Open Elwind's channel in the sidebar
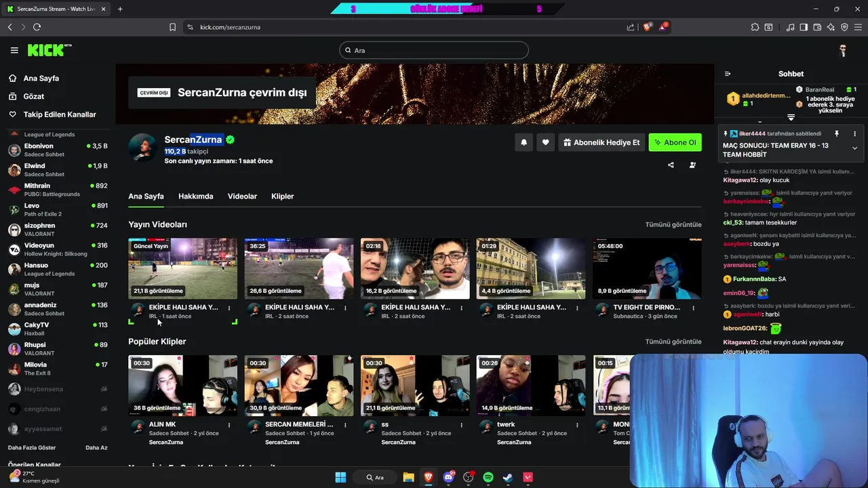 pyautogui.click(x=58, y=169)
